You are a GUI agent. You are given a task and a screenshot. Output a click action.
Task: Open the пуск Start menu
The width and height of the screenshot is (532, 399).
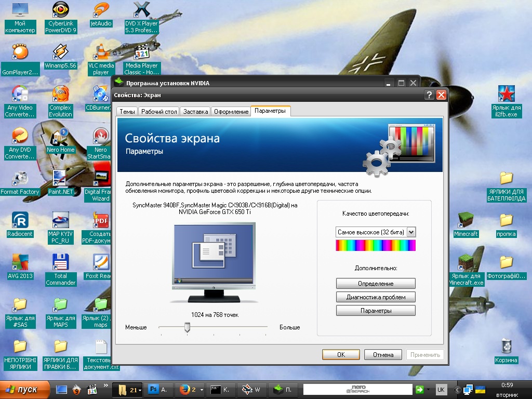tap(24, 390)
